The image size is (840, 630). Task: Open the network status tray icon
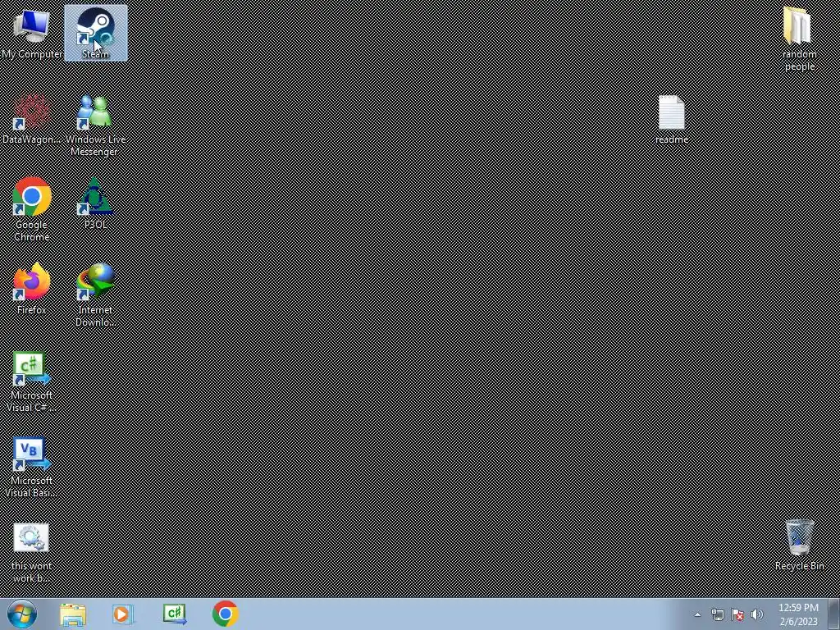tap(717, 614)
